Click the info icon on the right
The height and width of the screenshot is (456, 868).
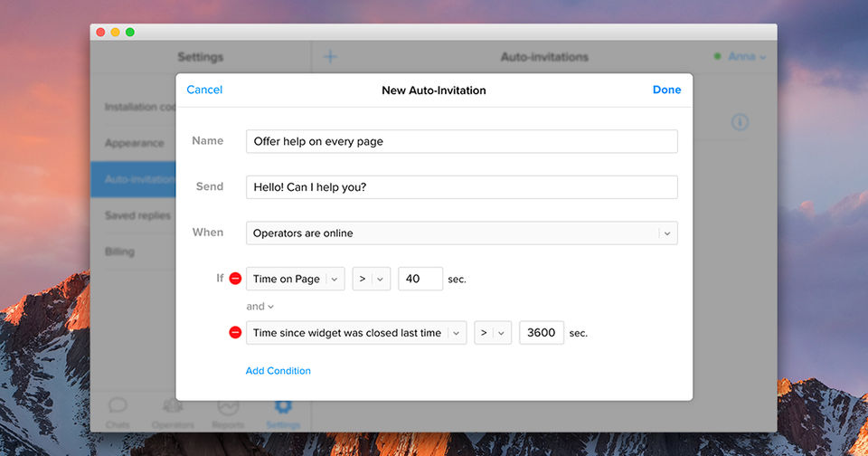pyautogui.click(x=740, y=122)
